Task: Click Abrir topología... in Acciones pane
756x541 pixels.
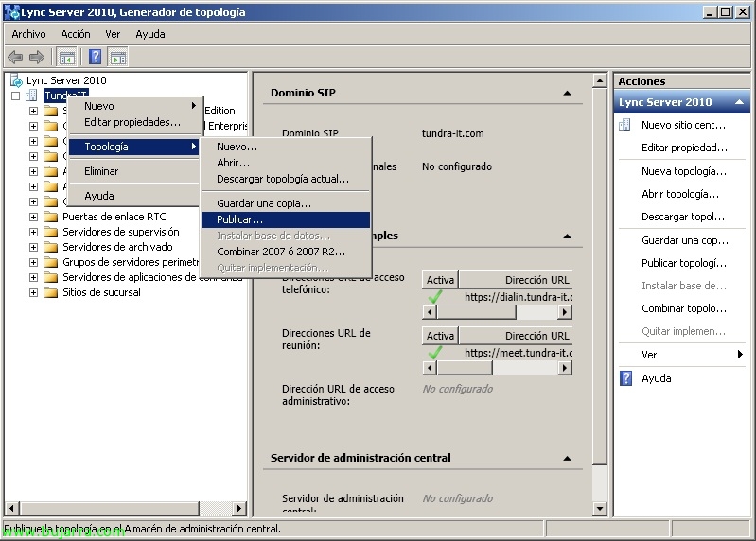Action: point(679,194)
